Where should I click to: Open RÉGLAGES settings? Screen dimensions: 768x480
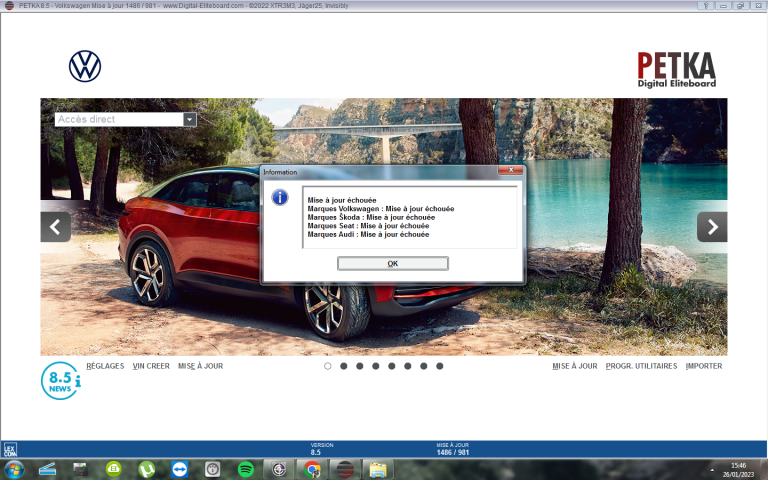[105, 366]
